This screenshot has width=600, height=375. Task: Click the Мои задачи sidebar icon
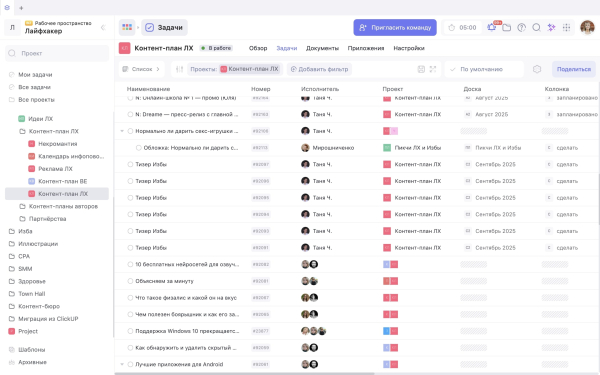pos(11,75)
